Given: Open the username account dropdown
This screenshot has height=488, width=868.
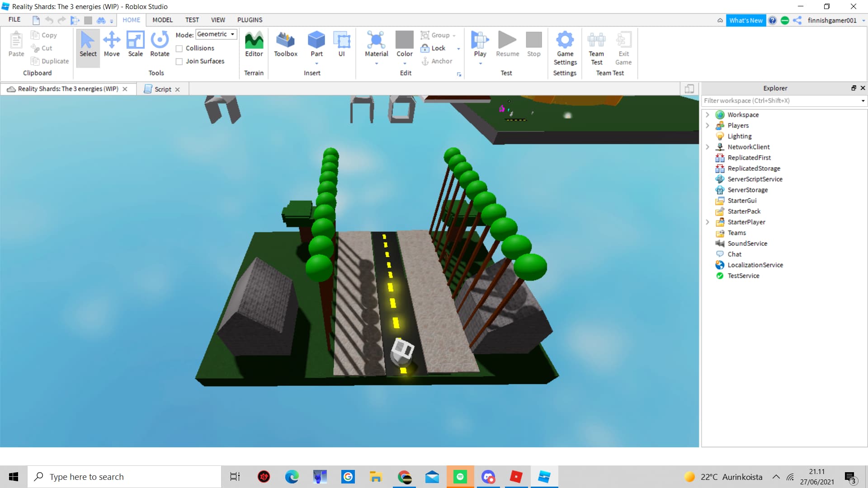Looking at the screenshot, I should [863, 20].
